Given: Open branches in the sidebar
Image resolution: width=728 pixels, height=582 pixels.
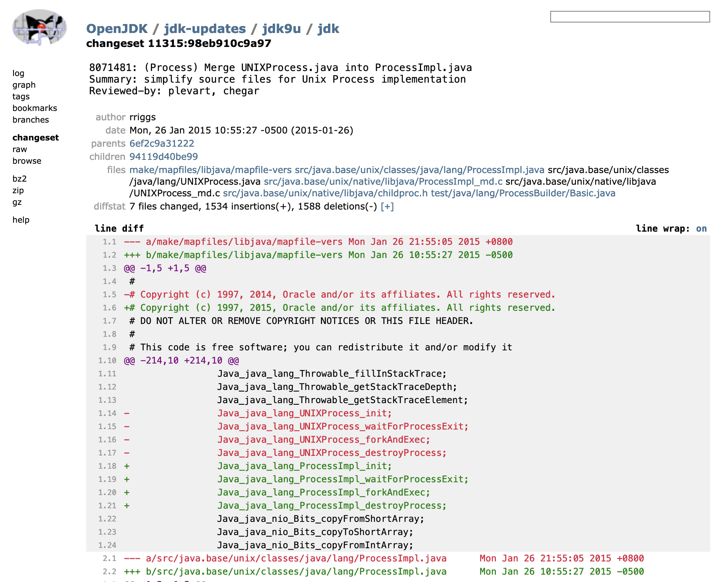Looking at the screenshot, I should pos(31,120).
